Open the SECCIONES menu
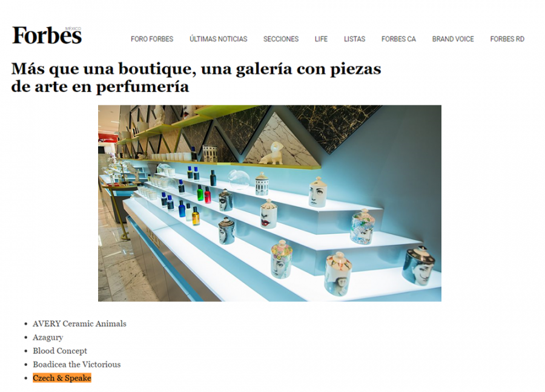 pos(281,39)
